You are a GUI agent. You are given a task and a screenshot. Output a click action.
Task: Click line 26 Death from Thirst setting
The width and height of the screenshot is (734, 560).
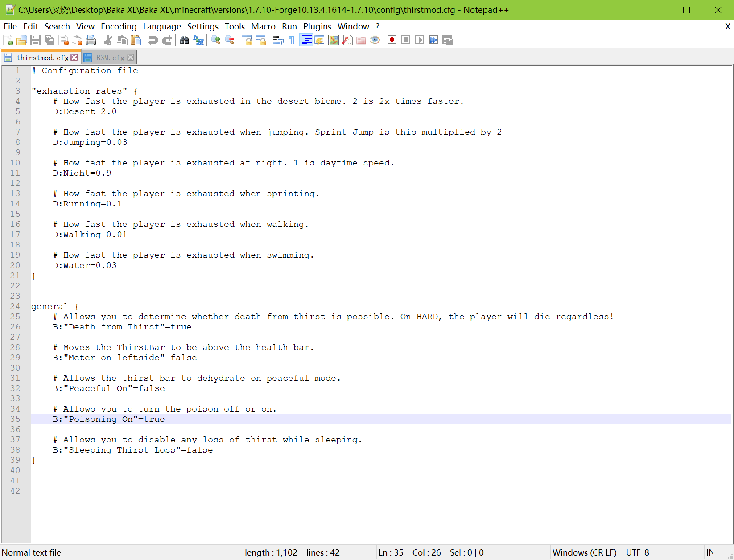pos(122,327)
